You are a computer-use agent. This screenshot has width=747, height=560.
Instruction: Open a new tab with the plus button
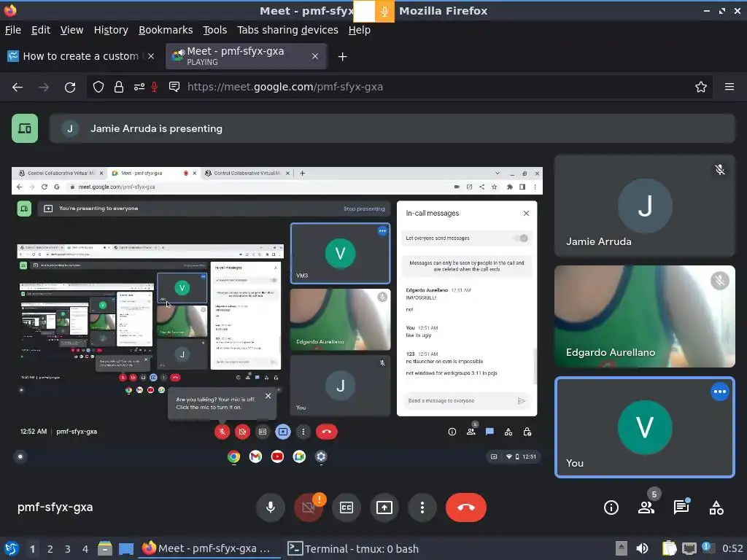point(342,57)
